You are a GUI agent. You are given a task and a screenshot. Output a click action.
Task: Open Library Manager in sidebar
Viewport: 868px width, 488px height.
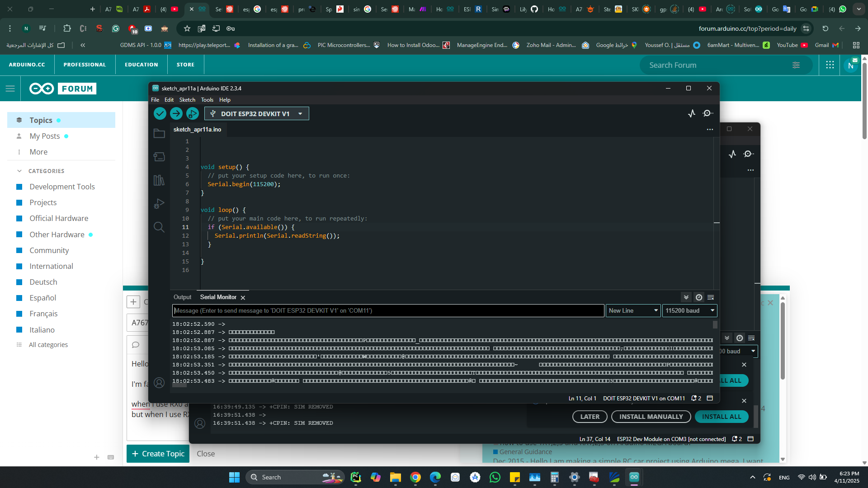click(x=159, y=180)
